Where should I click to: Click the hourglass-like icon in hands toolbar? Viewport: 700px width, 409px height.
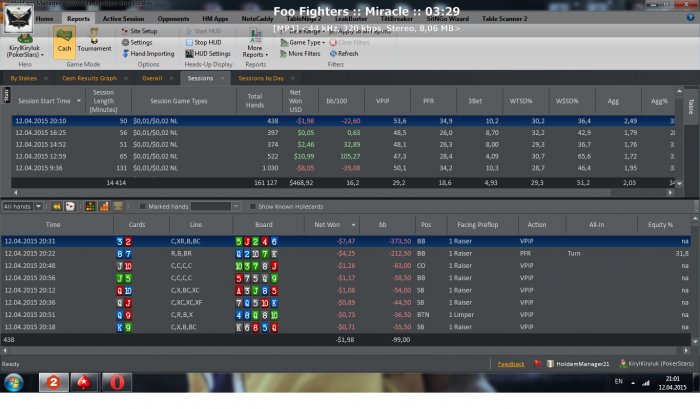pyautogui.click(x=118, y=206)
